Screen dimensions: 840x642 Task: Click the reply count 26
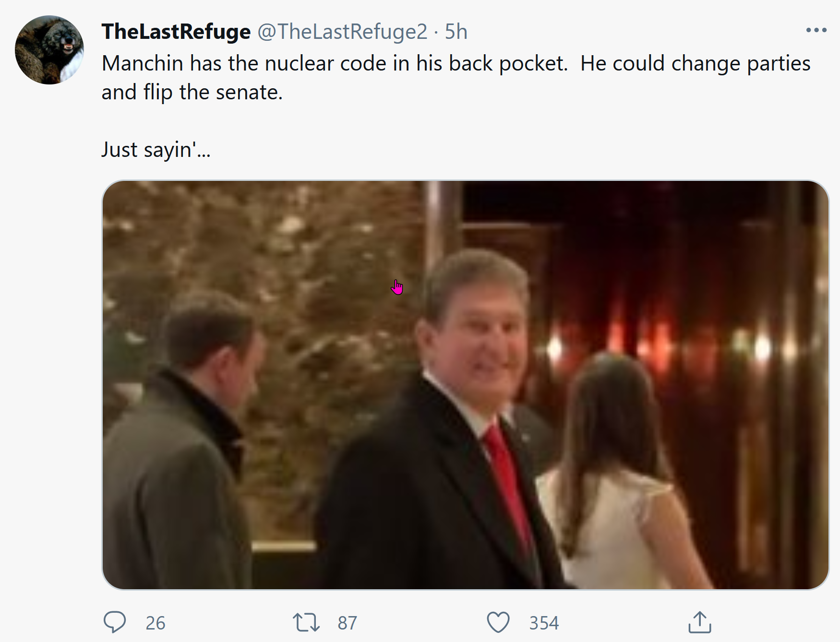[156, 623]
